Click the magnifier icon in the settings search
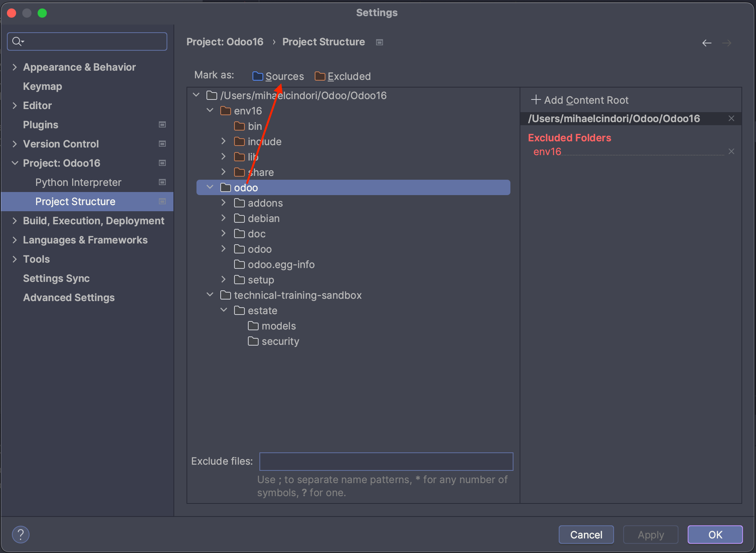Image resolution: width=756 pixels, height=553 pixels. (18, 41)
